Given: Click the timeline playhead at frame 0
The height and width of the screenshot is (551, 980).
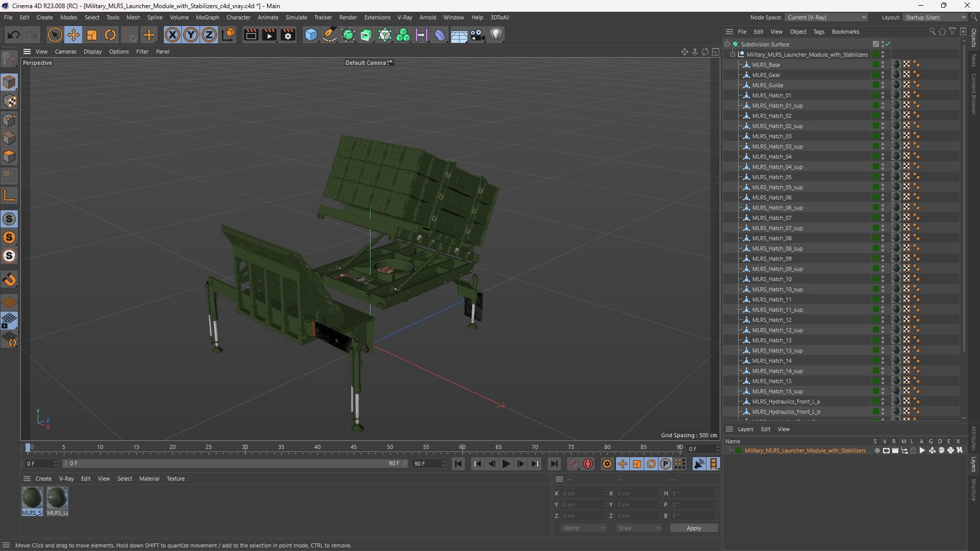Looking at the screenshot, I should pos(28,447).
